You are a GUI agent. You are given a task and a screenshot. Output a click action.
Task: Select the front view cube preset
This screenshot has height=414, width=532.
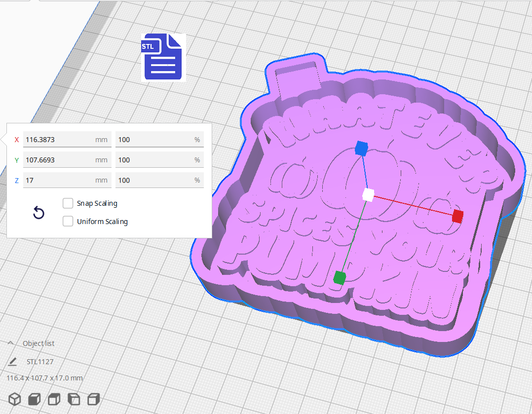coord(34,399)
